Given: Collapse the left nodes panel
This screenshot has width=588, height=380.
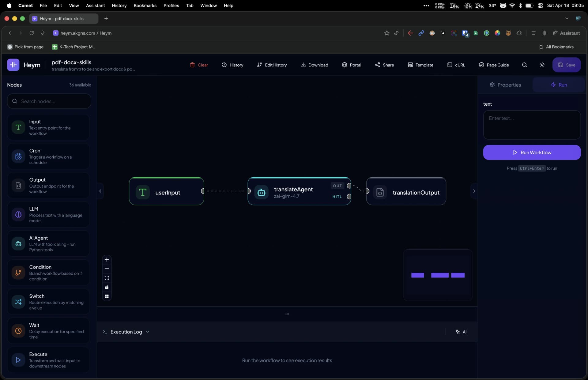Looking at the screenshot, I should point(100,191).
